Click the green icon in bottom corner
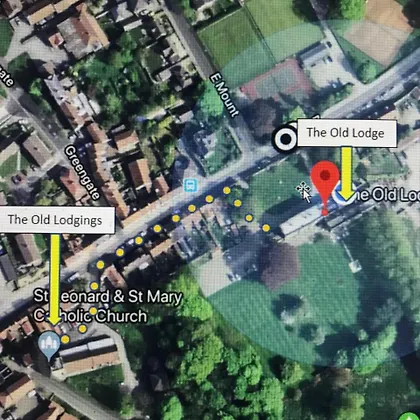The width and height of the screenshot is (420, 420). [408, 417]
